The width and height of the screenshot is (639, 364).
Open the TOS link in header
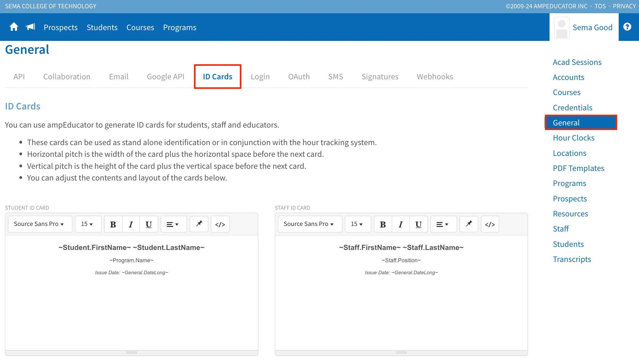(x=600, y=6)
